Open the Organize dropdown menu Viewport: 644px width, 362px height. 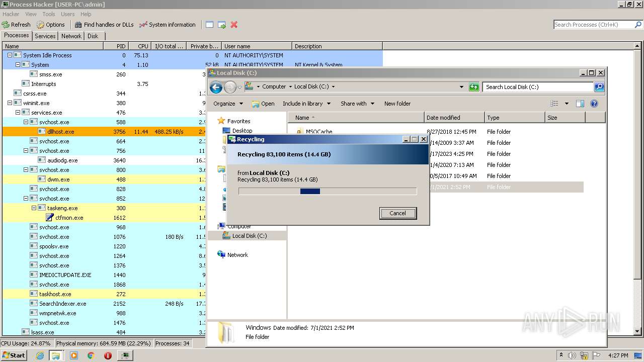tap(228, 104)
